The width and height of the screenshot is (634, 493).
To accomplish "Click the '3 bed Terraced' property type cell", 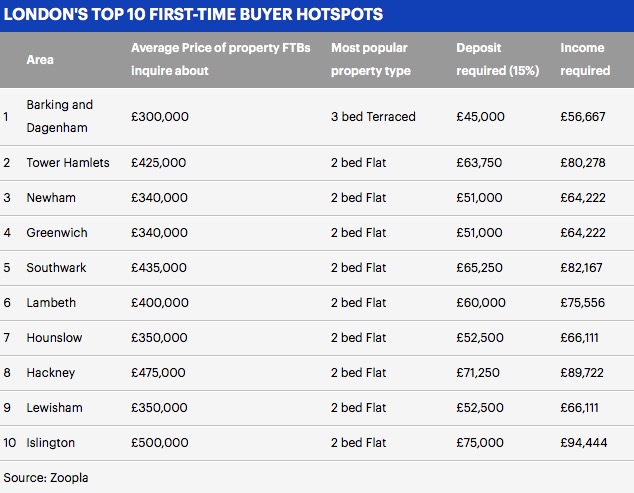I will click(x=373, y=116).
